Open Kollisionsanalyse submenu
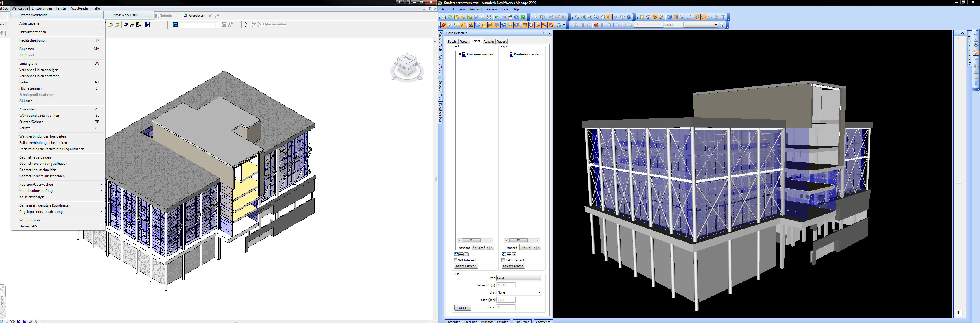This screenshot has height=323, width=980. coord(57,197)
